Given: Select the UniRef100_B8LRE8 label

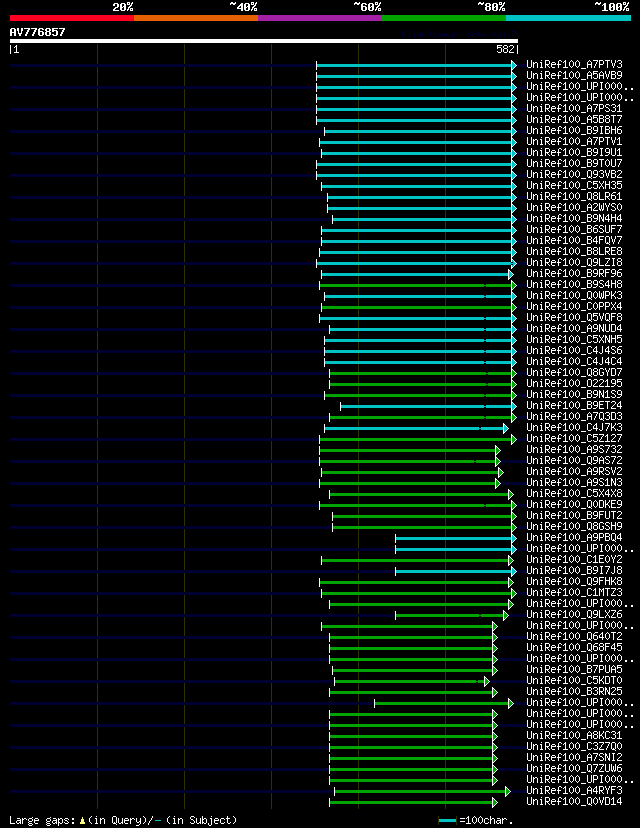Looking at the screenshot, I should tap(574, 251).
